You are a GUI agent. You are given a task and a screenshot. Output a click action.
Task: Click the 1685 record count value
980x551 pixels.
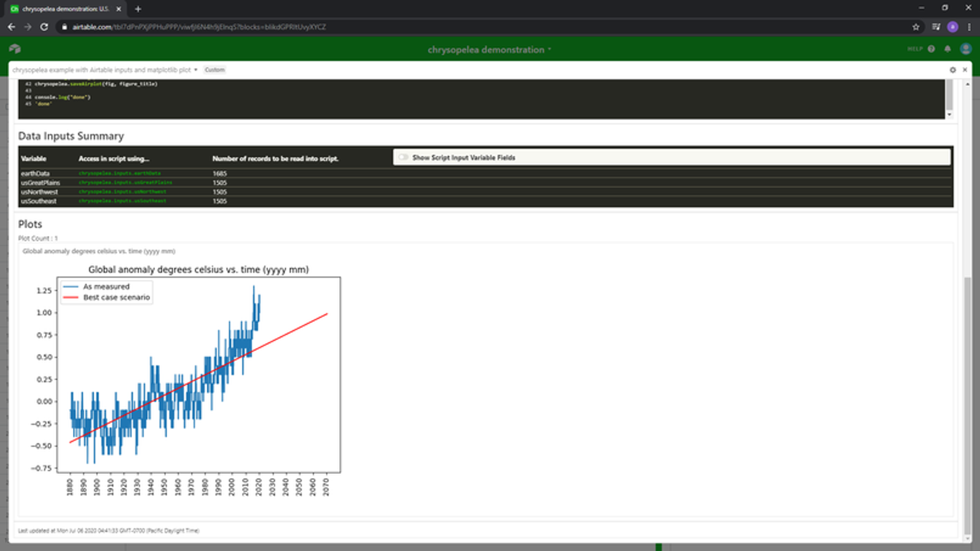coord(219,173)
